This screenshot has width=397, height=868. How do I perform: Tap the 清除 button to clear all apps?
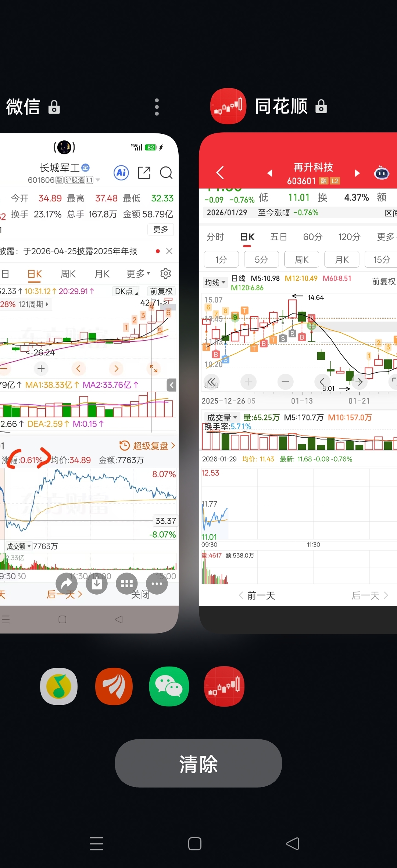[198, 763]
